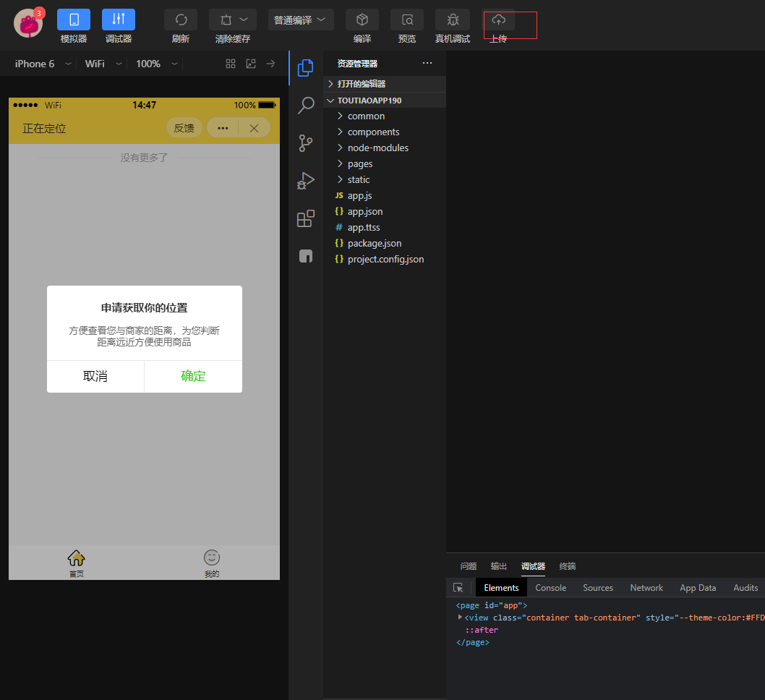The height and width of the screenshot is (700, 765).
Task: Open the Search icon in activity bar
Action: [306, 105]
